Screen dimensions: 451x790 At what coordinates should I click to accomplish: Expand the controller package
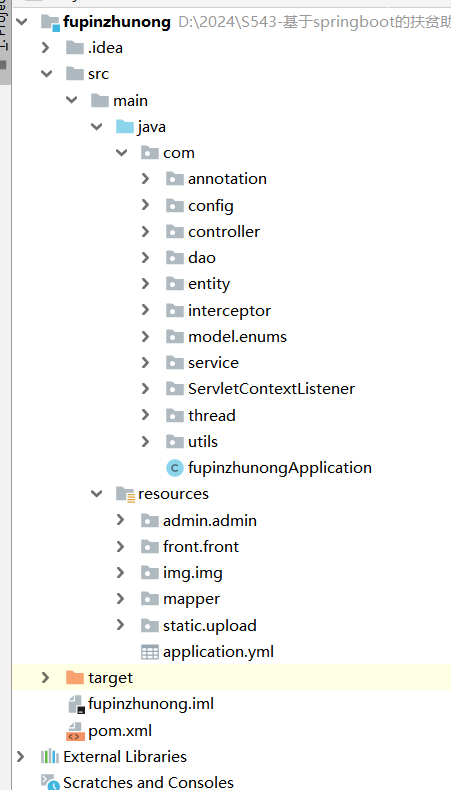146,231
